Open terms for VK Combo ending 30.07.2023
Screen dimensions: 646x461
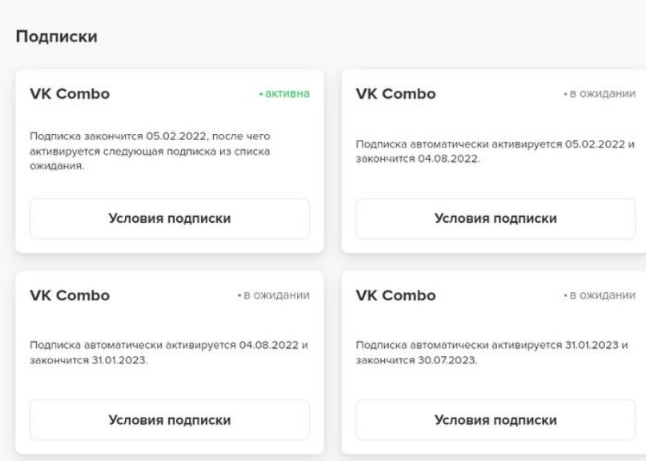pyautogui.click(x=496, y=420)
